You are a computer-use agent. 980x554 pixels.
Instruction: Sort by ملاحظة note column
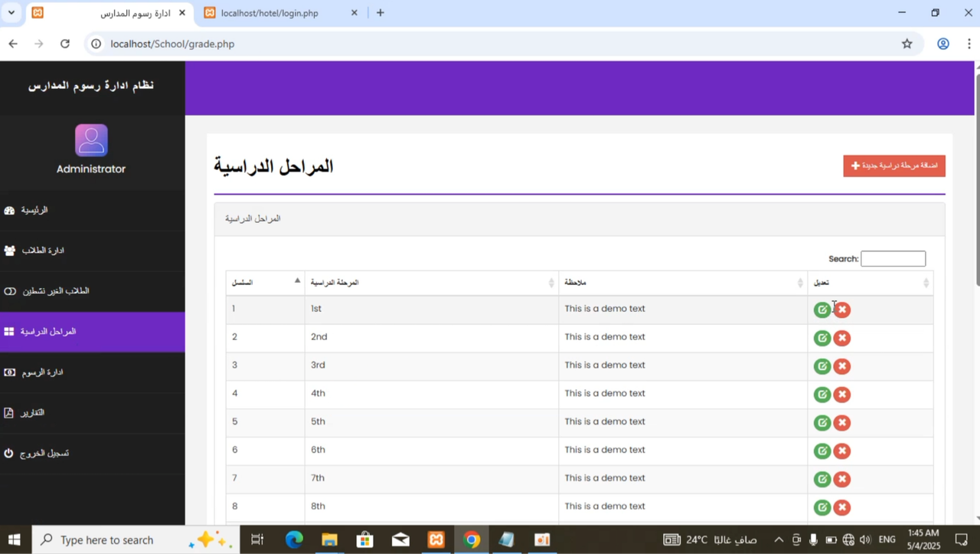(683, 283)
